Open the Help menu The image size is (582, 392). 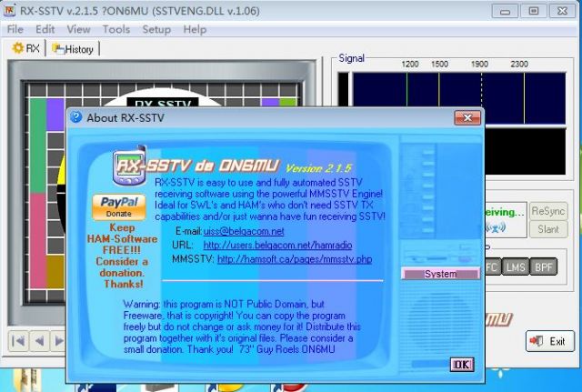click(x=195, y=29)
